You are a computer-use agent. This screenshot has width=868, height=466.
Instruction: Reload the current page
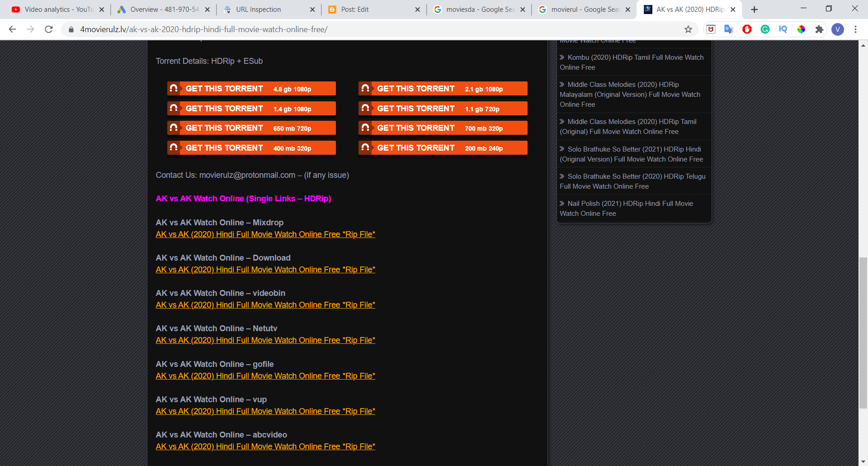click(x=49, y=29)
